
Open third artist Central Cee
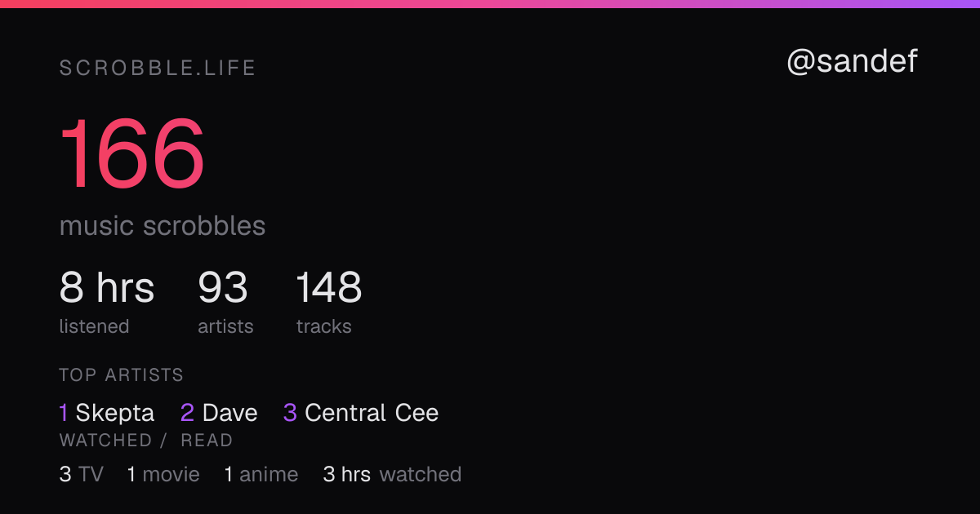click(372, 413)
